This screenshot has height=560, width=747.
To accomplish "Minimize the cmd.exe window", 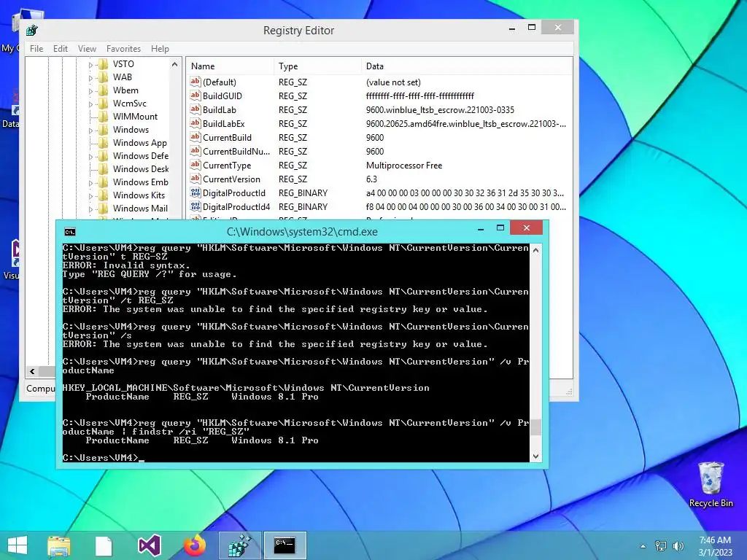I will pos(481,228).
